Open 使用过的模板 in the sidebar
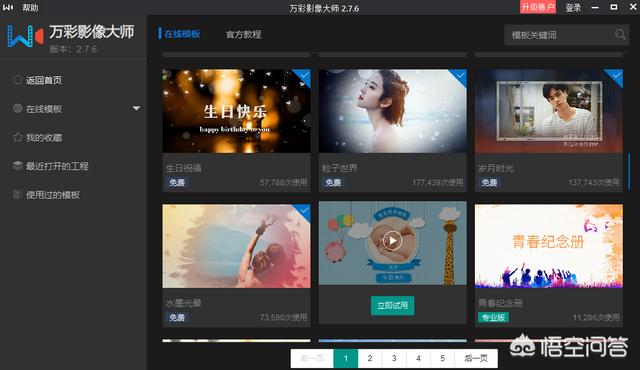The image size is (640, 370). click(x=53, y=195)
